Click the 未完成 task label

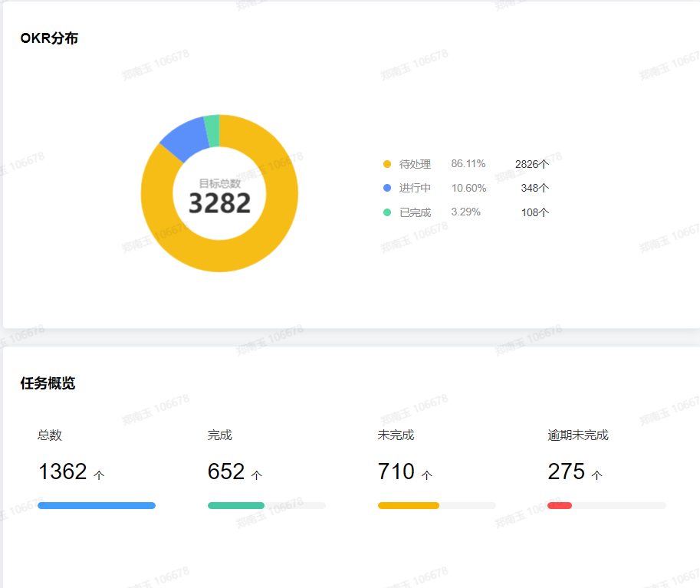click(x=396, y=435)
